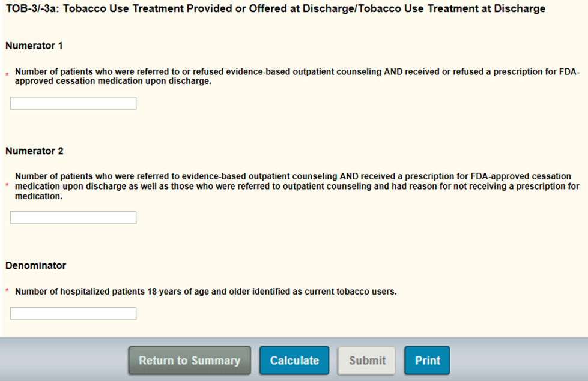
Task: Click the Denominator section heading
Action: (x=35, y=265)
